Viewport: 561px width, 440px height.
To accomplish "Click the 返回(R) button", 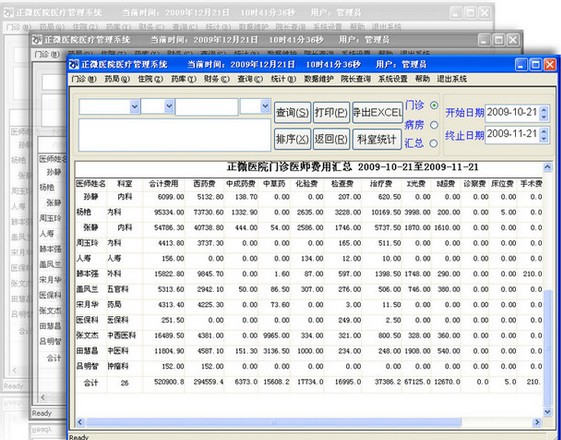I will [x=331, y=140].
